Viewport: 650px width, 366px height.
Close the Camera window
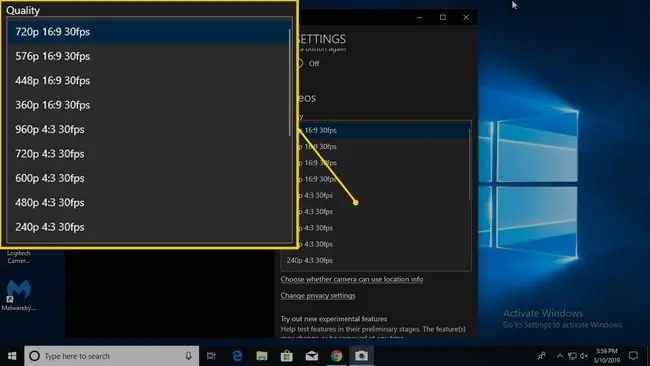click(x=466, y=17)
